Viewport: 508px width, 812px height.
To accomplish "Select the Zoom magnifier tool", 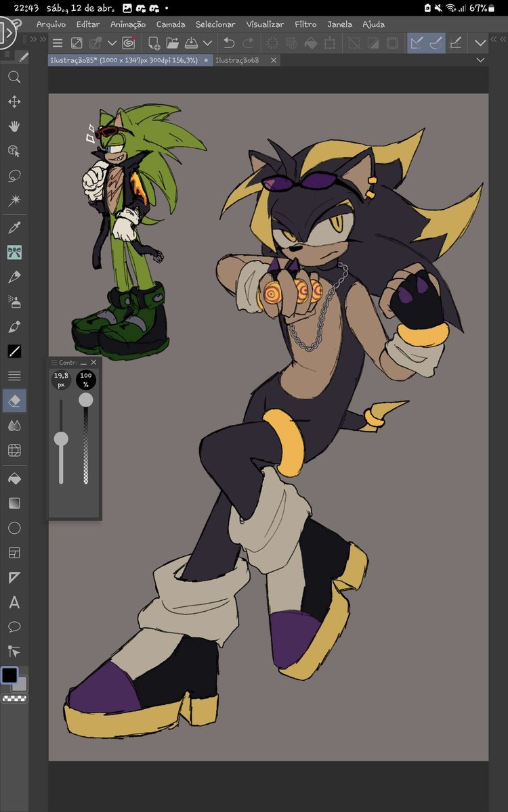I will pos(14,77).
